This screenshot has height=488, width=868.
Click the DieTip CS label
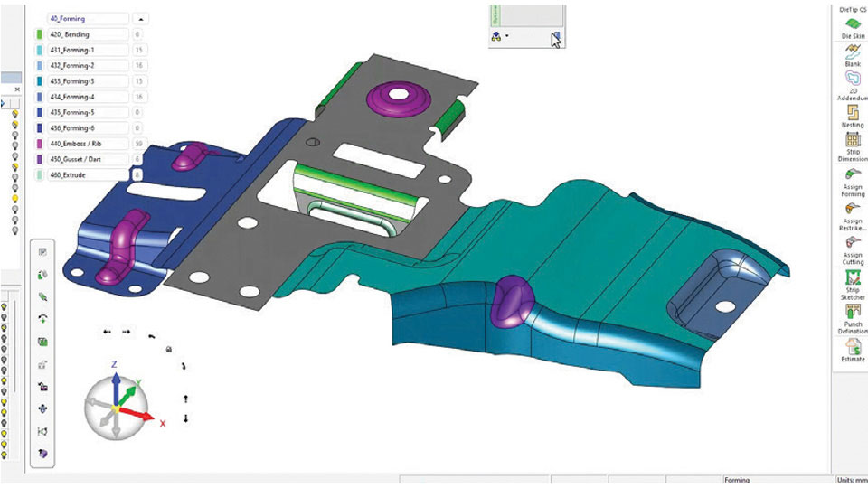point(853,9)
